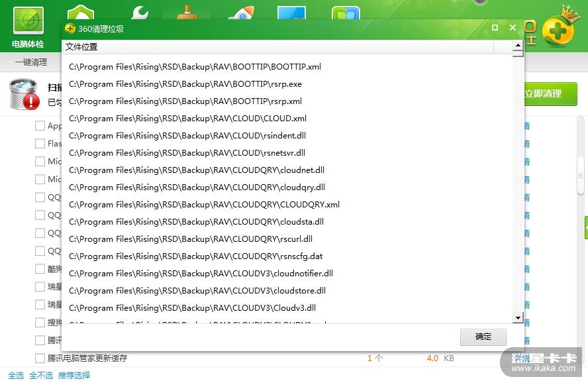Viewport: 588px width, 381px height.
Task: Maximize the 360清理垃圾 dialog
Action: (495, 27)
